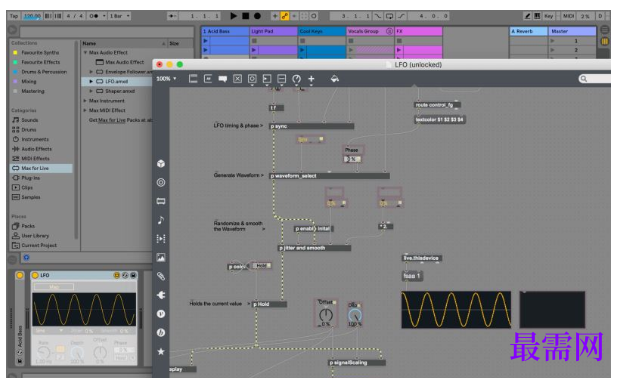
Task: Select the A Reverb return track
Action: (528, 31)
